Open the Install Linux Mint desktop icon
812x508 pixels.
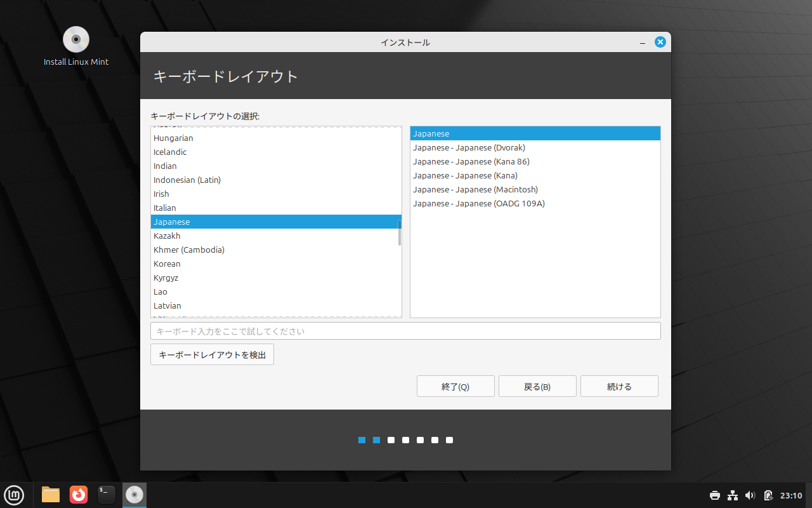(x=76, y=46)
